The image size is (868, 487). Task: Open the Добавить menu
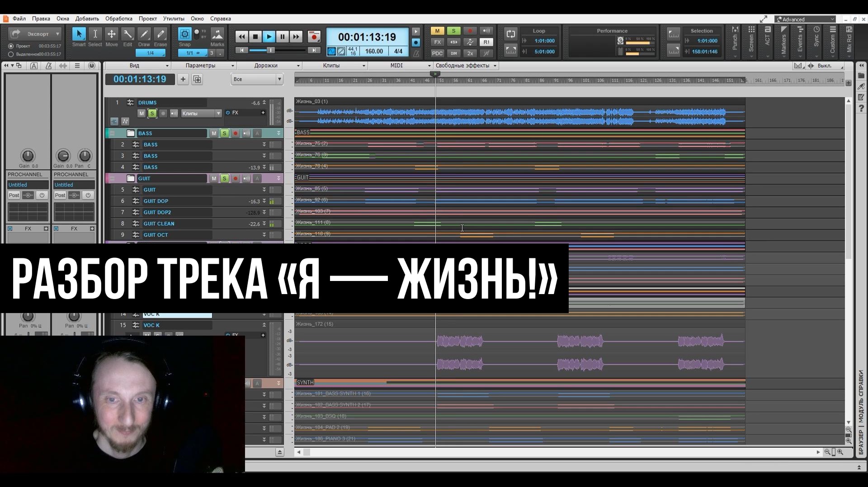click(x=87, y=19)
